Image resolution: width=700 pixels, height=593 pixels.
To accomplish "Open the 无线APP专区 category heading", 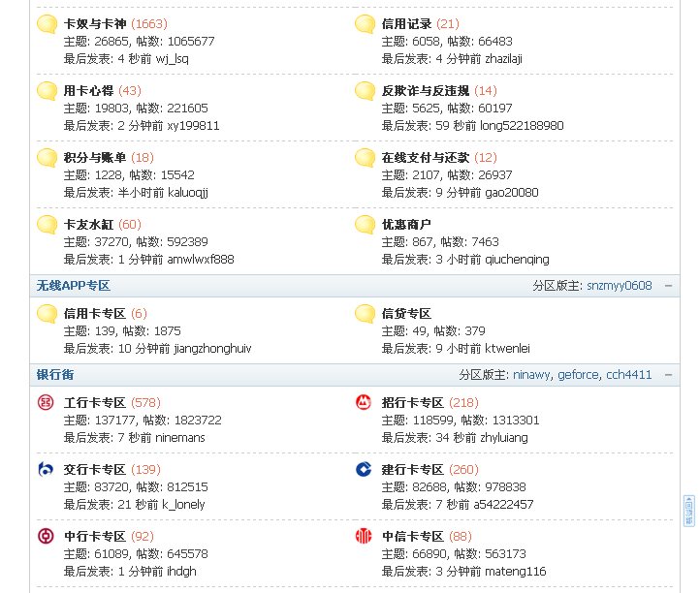I will coord(74,286).
